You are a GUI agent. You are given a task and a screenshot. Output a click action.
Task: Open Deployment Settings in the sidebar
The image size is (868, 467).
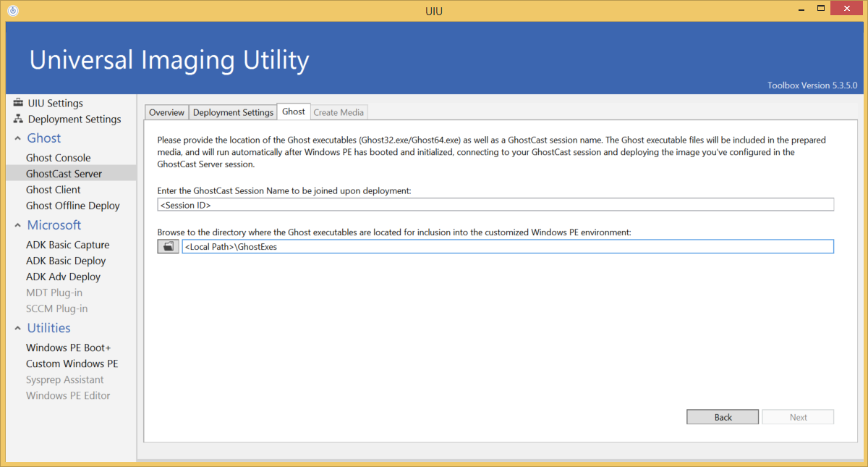(75, 119)
